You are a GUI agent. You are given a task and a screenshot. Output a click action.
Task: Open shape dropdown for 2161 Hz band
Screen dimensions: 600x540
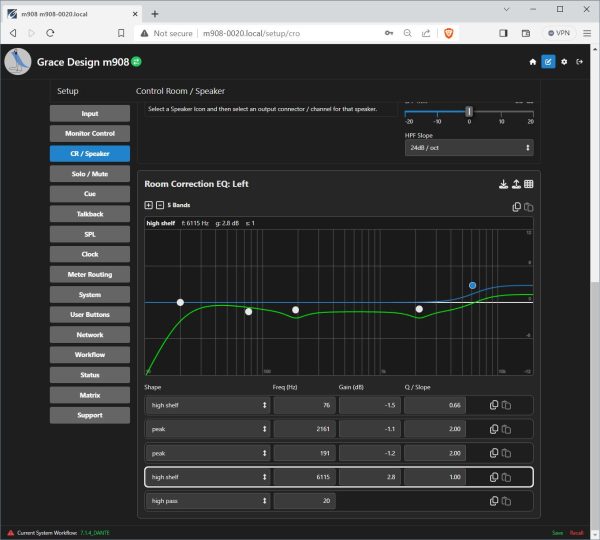pyautogui.click(x=208, y=428)
